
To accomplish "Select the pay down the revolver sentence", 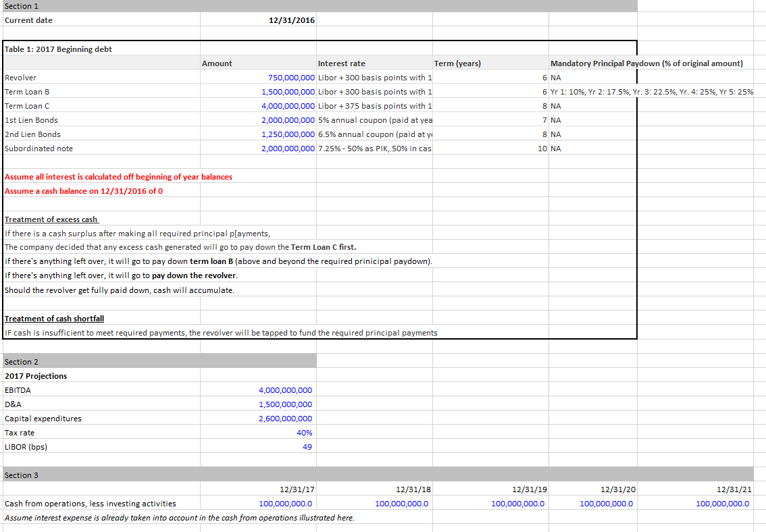I will pyautogui.click(x=121, y=275).
